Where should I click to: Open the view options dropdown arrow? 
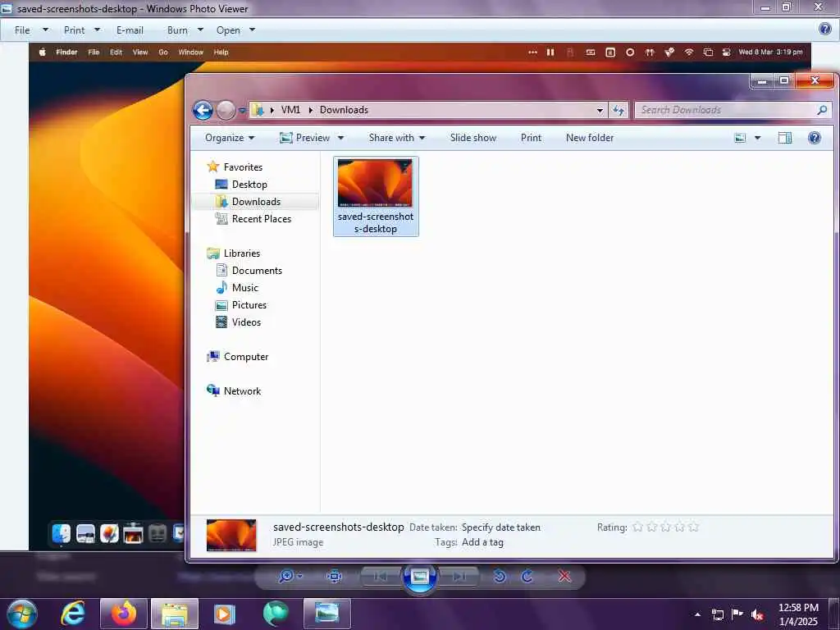coord(757,138)
